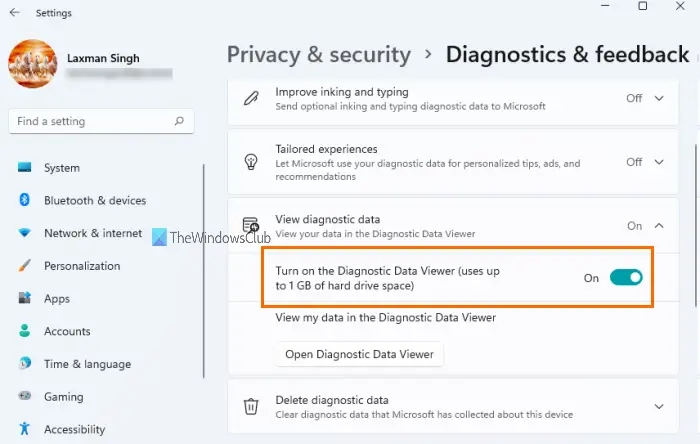The height and width of the screenshot is (444, 700).
Task: Collapse the View diagnostic data section
Action: click(x=659, y=226)
